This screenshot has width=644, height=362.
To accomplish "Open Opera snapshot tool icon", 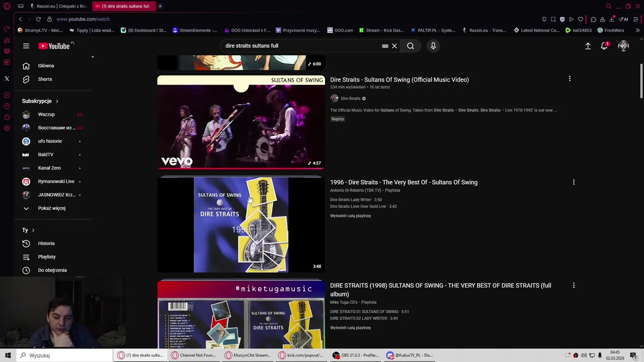I will 553,19.
